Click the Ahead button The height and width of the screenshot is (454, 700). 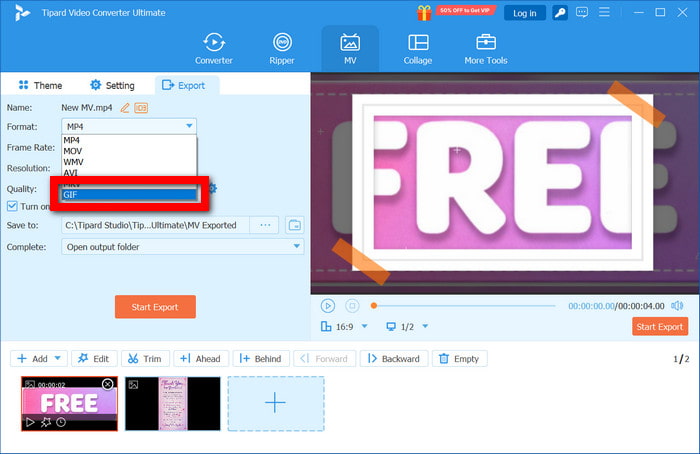pos(200,358)
